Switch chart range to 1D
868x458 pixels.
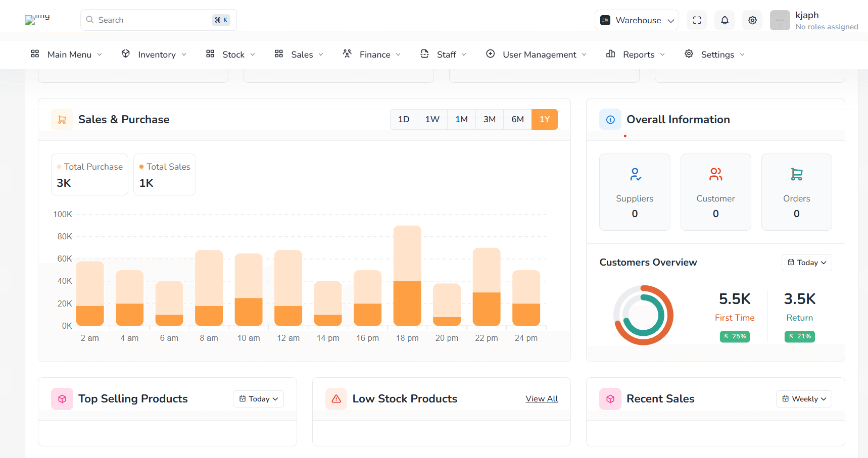[x=404, y=120]
